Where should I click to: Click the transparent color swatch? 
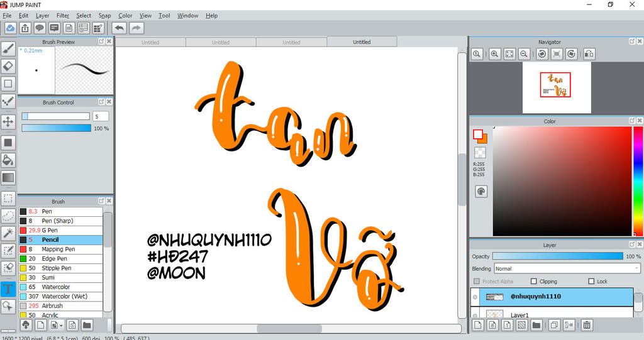(480, 152)
